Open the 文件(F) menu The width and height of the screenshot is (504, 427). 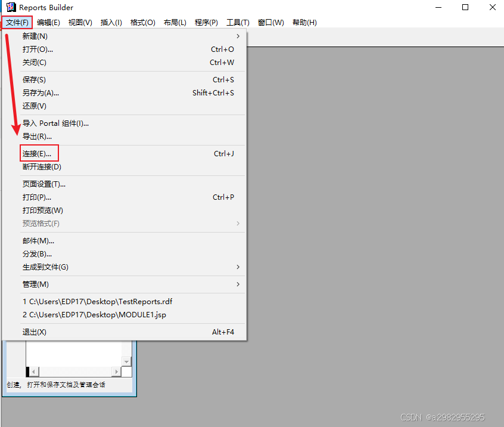click(17, 23)
